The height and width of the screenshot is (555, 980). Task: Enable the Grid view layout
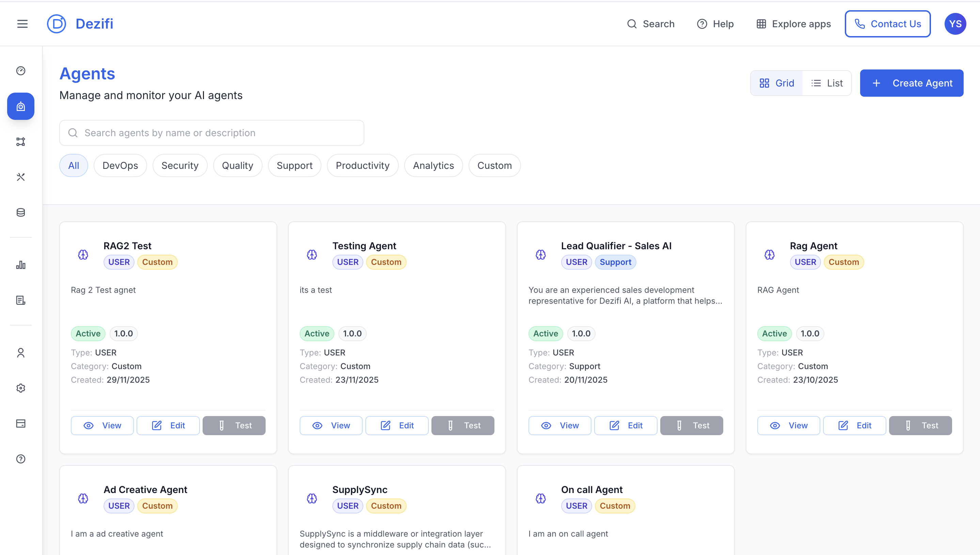(776, 83)
